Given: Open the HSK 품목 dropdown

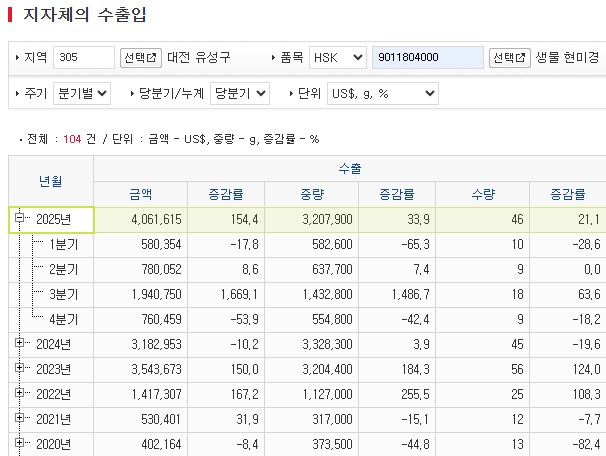Looking at the screenshot, I should tap(336, 58).
